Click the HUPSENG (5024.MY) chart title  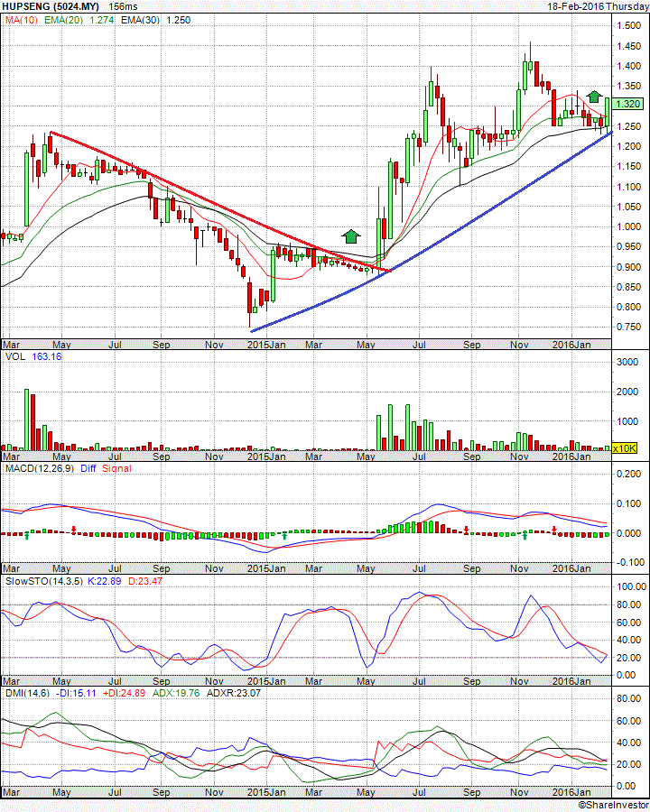tap(50, 6)
